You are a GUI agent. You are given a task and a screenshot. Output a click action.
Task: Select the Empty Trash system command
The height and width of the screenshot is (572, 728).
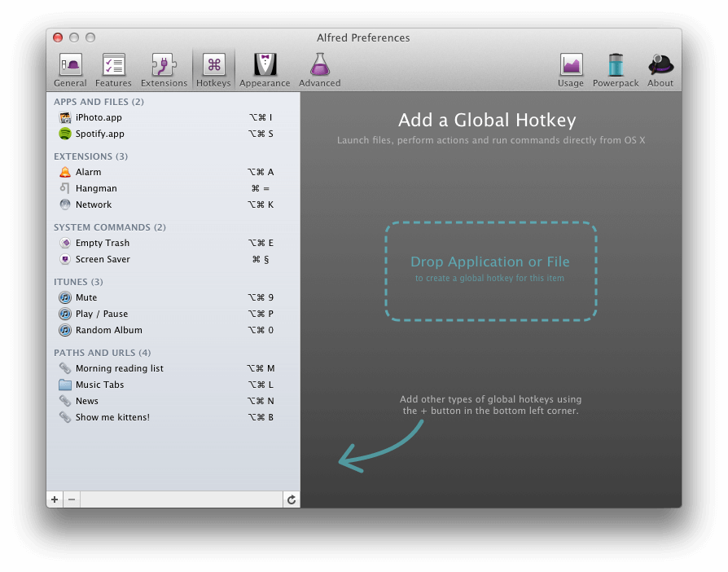pos(102,243)
